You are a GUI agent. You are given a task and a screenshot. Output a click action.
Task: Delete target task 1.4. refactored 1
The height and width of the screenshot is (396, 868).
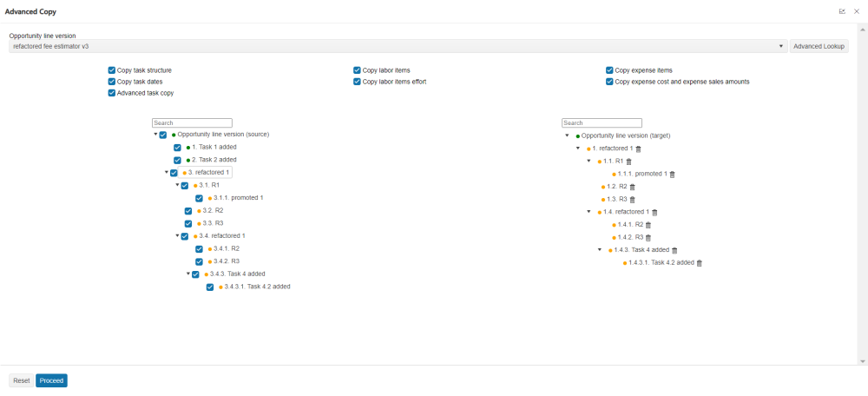point(654,212)
